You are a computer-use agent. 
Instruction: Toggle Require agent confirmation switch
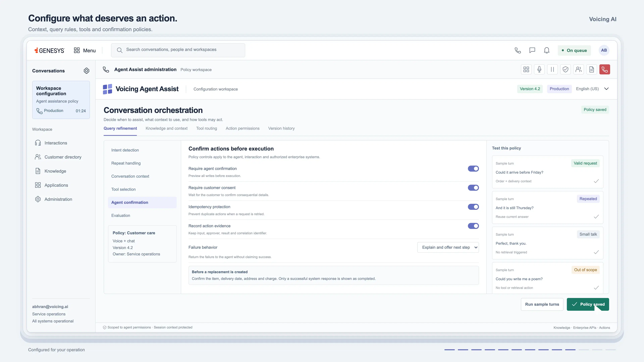pos(473,169)
